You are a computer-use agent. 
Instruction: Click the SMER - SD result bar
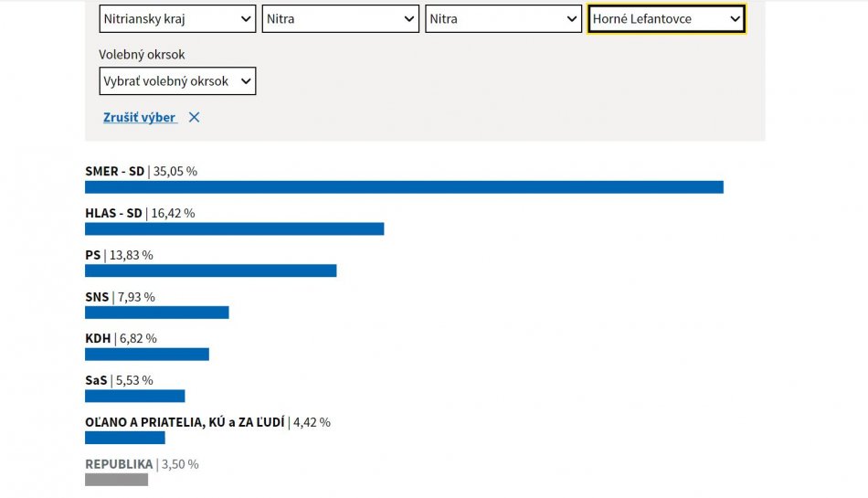click(x=404, y=187)
